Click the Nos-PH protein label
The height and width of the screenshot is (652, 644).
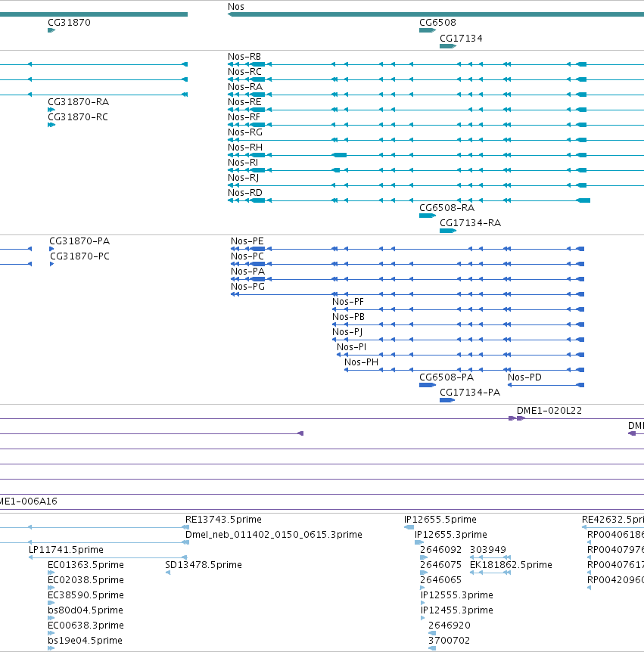click(361, 362)
